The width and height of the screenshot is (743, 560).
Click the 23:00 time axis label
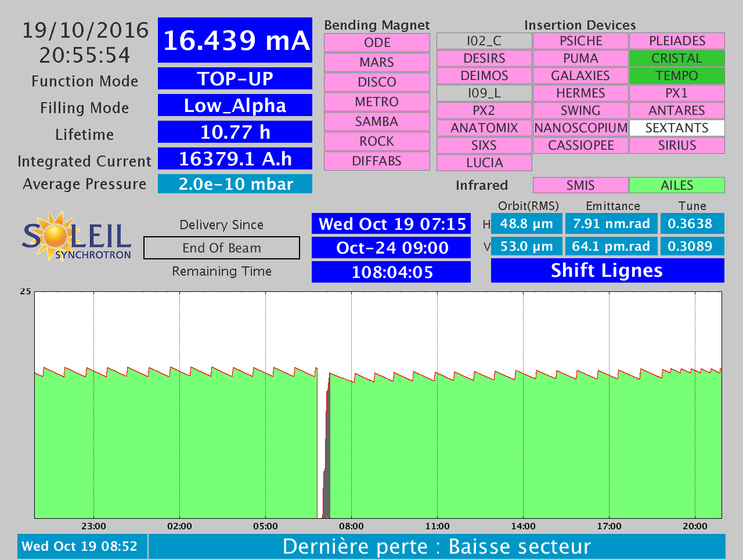click(93, 526)
